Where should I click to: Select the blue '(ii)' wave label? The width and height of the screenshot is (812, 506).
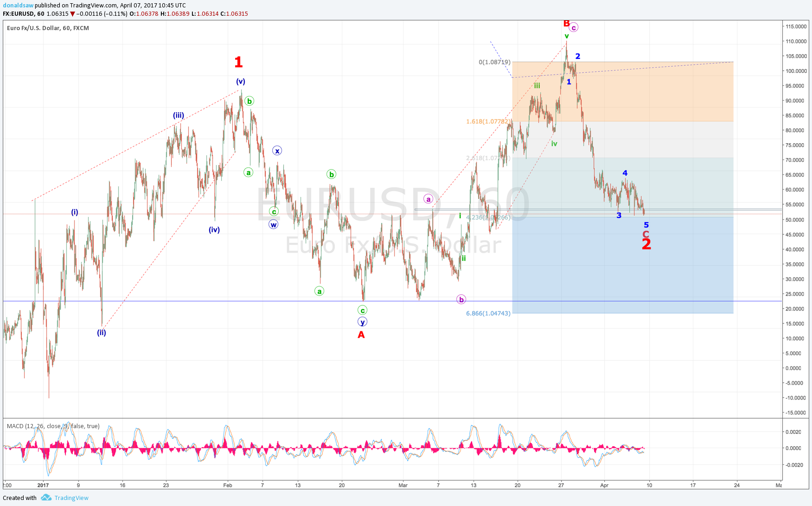[x=102, y=332]
